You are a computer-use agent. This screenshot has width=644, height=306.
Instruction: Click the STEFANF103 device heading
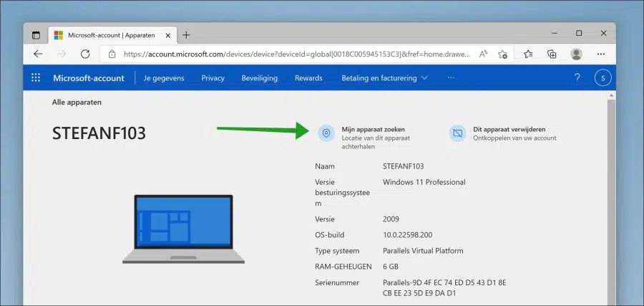(x=99, y=133)
